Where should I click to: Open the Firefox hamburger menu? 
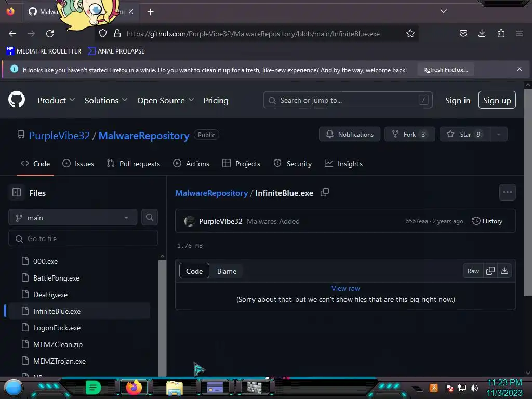[x=520, y=33]
